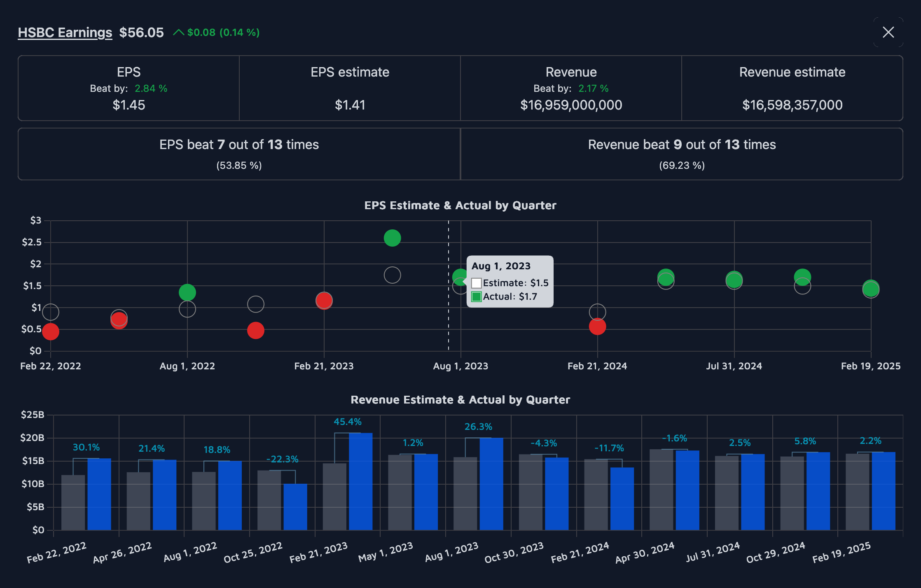The height and width of the screenshot is (588, 921).
Task: Select the green EPS dot for Feb 19, 2025
Action: coord(871,288)
